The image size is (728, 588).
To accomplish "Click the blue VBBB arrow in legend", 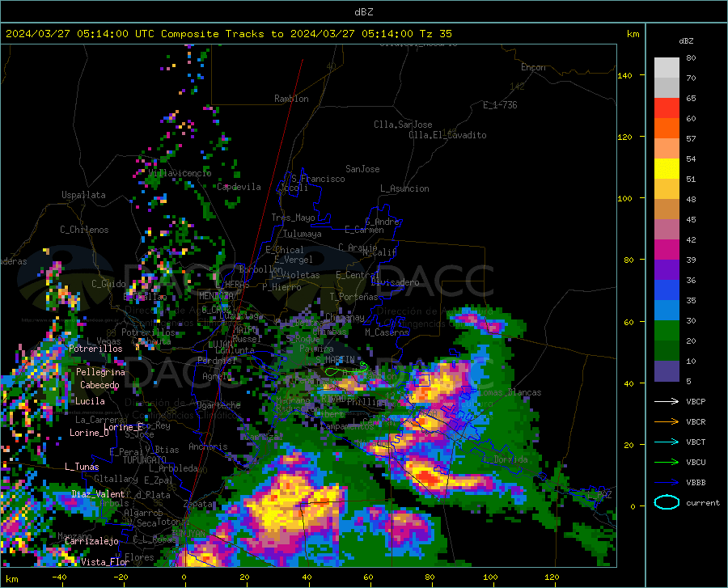I will (667, 483).
